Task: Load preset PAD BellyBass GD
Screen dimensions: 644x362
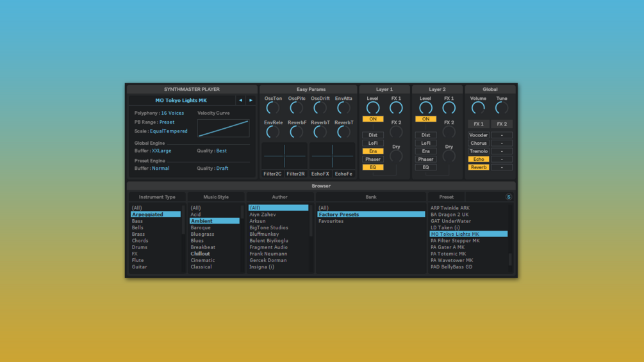Action: [x=468, y=267]
